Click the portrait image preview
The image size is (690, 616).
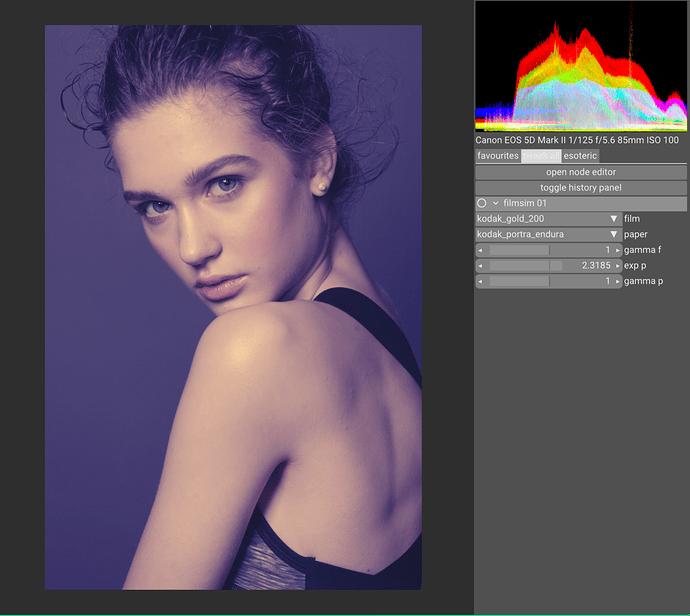233,307
